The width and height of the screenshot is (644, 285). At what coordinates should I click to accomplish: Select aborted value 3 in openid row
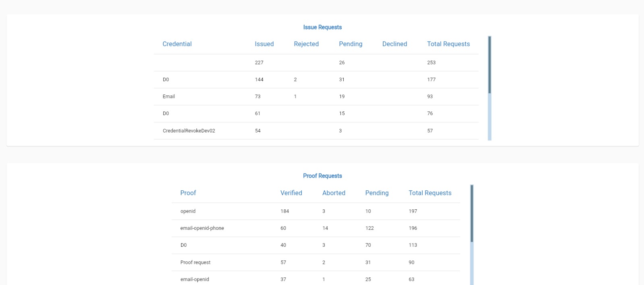click(x=324, y=211)
